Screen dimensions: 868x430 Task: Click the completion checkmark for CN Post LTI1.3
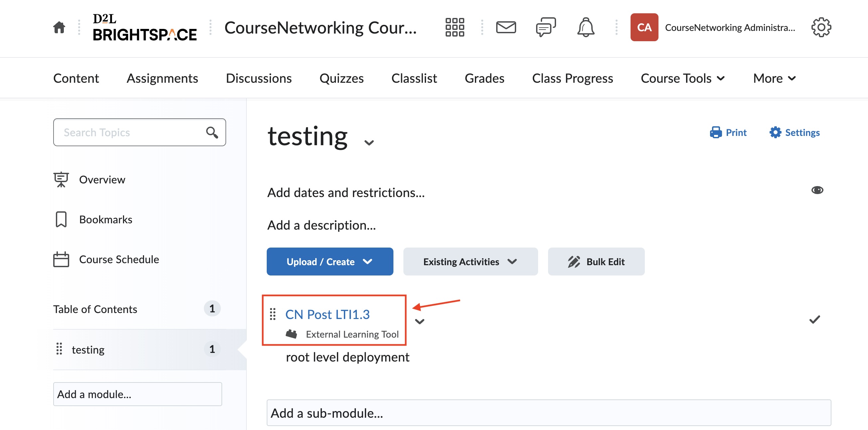[814, 319]
